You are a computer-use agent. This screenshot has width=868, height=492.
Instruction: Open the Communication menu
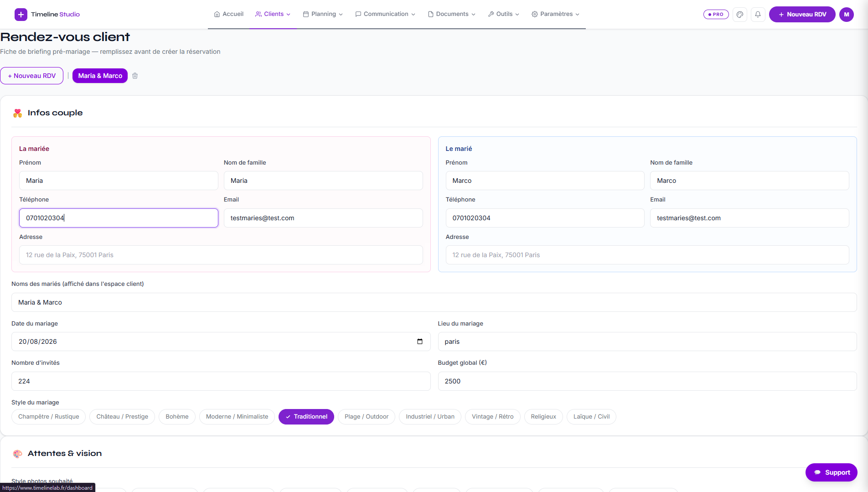[x=385, y=14]
